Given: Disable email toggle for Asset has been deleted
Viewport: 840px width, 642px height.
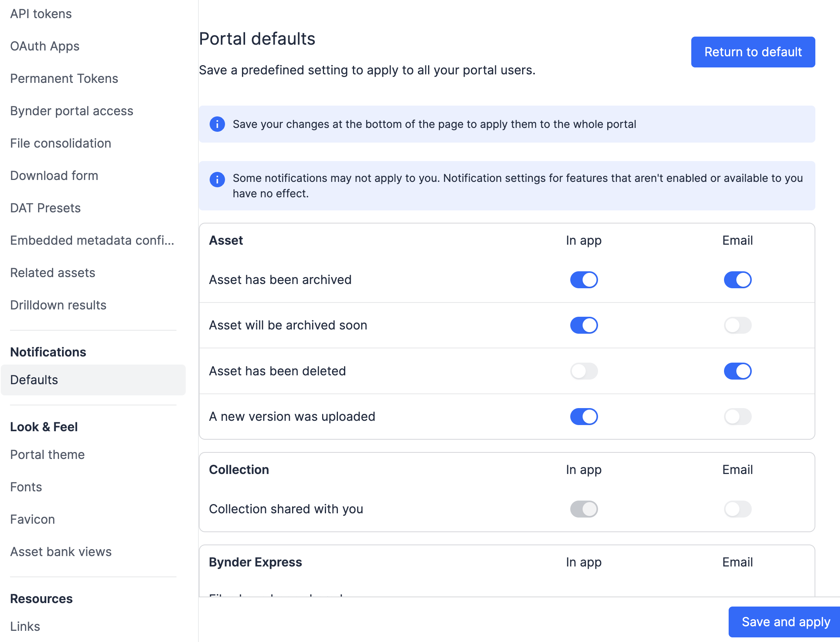Looking at the screenshot, I should pos(738,371).
